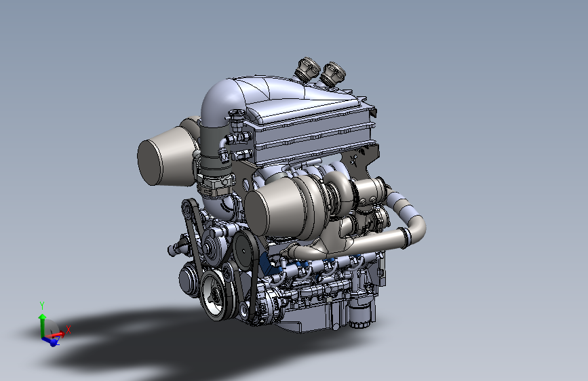Click the red X axis of the orientation triad
The height and width of the screenshot is (381, 588).
(56, 334)
